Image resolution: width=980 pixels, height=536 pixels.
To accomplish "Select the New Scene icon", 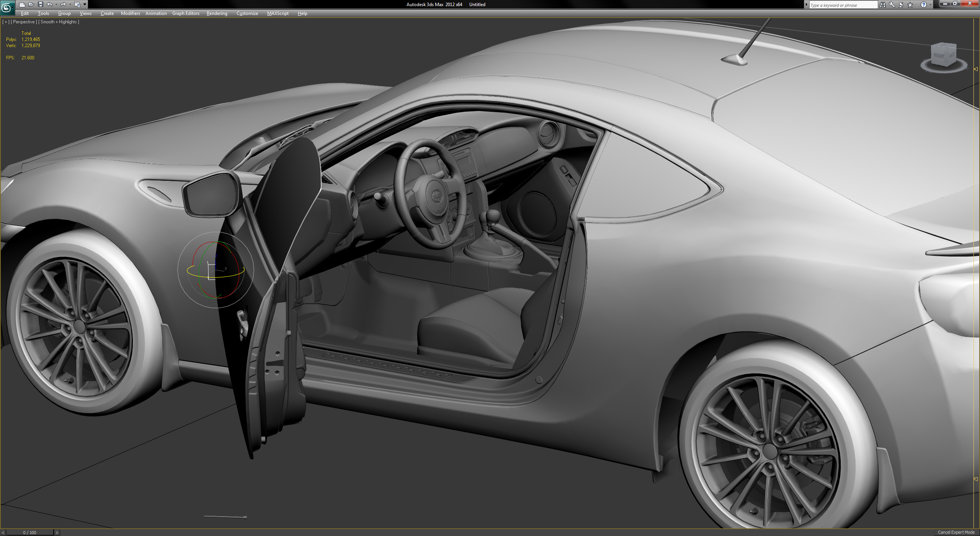I will click(x=22, y=4).
